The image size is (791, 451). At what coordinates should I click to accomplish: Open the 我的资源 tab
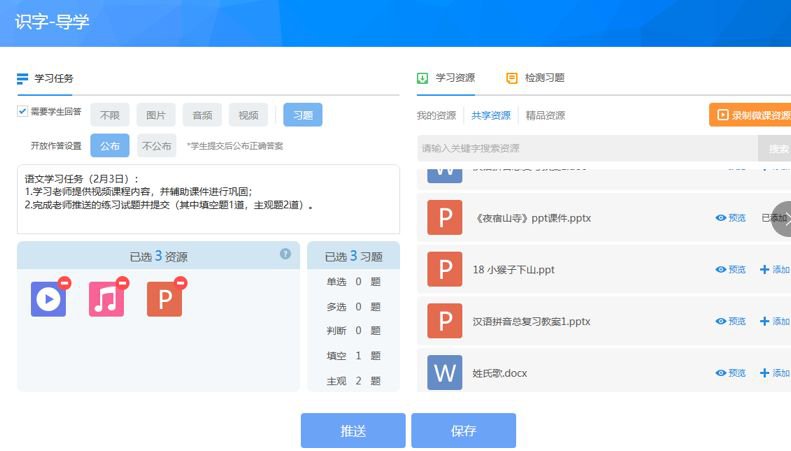(436, 115)
